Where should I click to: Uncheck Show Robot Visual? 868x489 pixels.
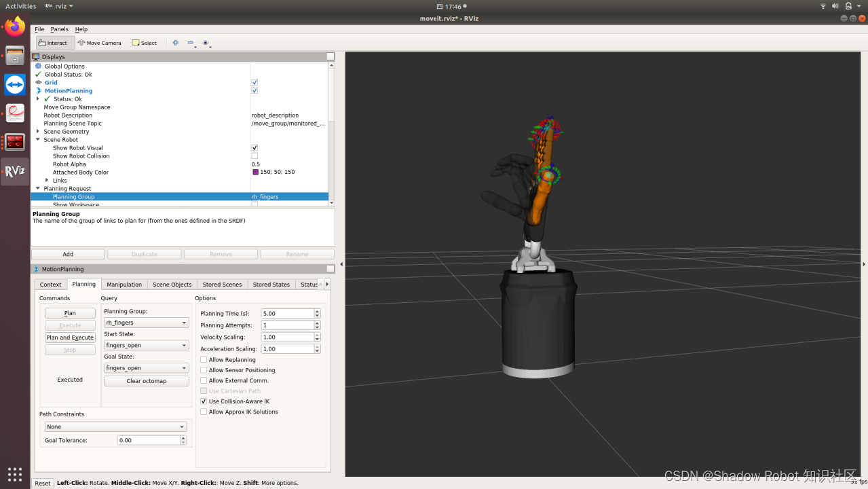[254, 147]
